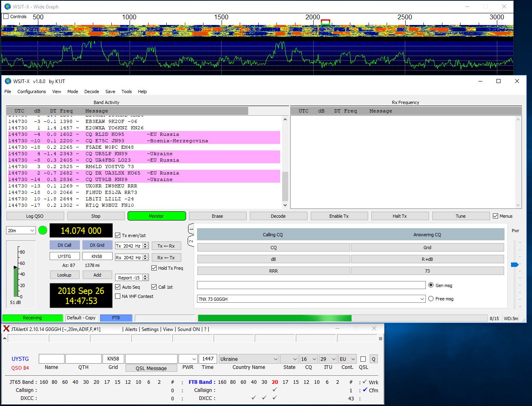Screen dimensions: 532x406
Task: Open the Decode menu in menu bar
Action: click(92, 92)
